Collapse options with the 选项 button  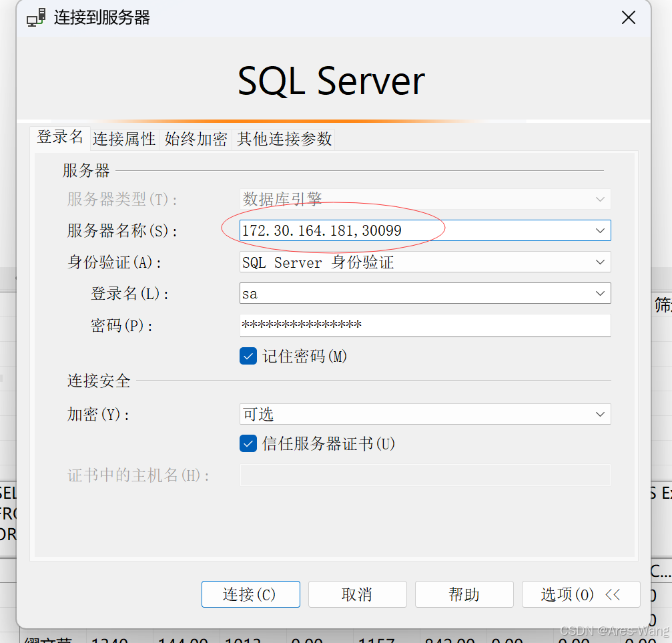[x=581, y=594]
